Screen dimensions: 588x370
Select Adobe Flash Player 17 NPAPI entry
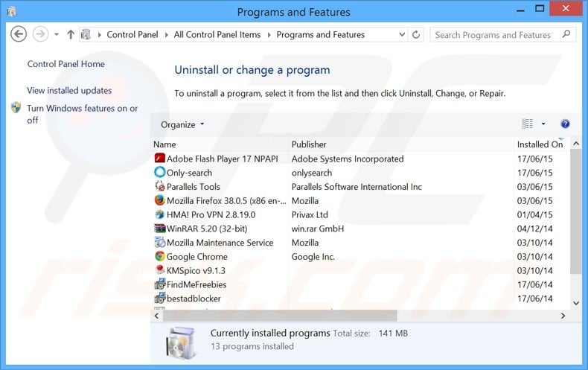(x=223, y=159)
